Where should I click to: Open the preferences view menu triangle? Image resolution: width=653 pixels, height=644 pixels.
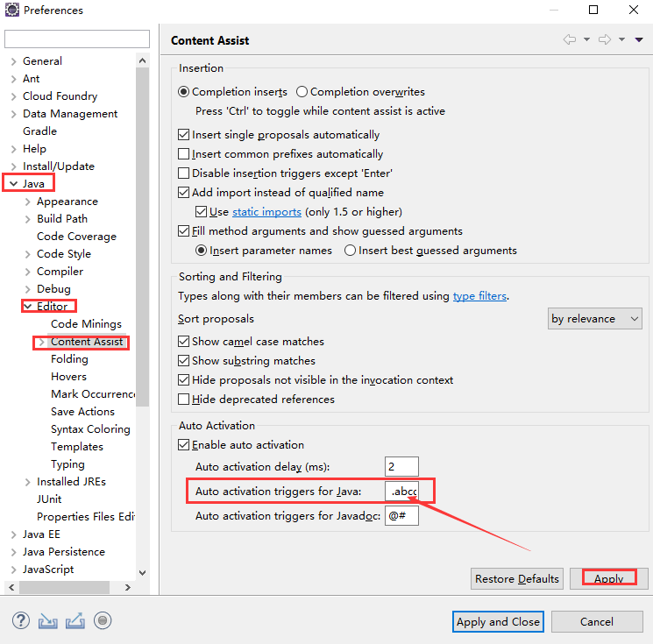(x=639, y=39)
